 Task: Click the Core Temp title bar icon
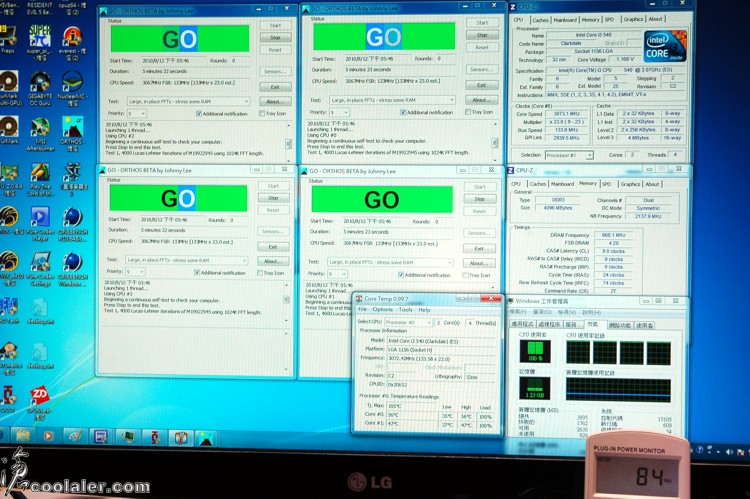(359, 299)
